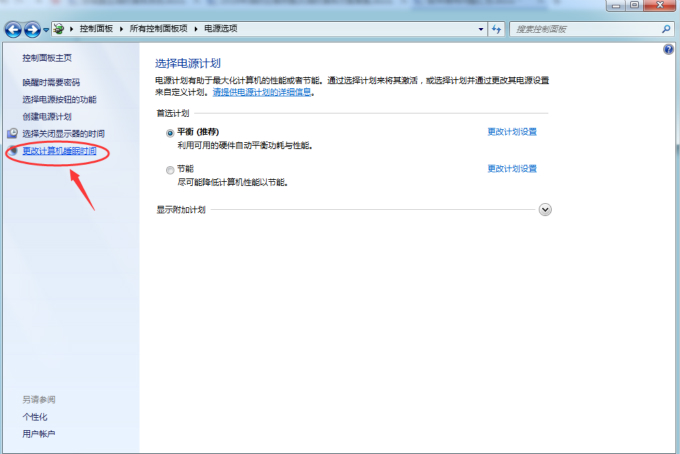
Task: Click the refresh button beside address bar
Action: click(x=496, y=30)
